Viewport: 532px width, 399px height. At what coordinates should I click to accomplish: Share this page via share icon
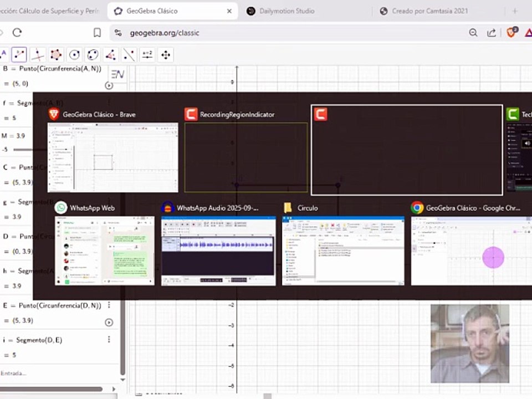coord(492,33)
